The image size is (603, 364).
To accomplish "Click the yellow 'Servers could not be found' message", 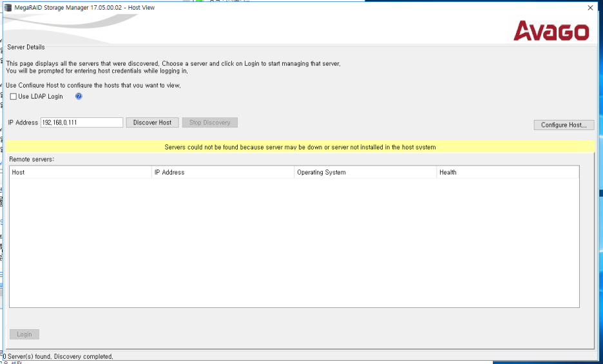I will [x=300, y=147].
